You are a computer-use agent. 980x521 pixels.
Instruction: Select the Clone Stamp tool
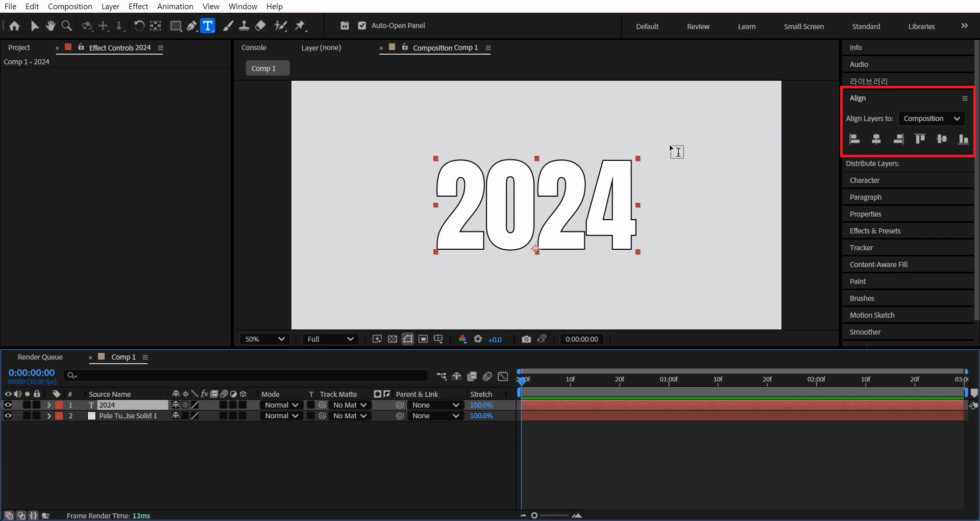point(244,26)
